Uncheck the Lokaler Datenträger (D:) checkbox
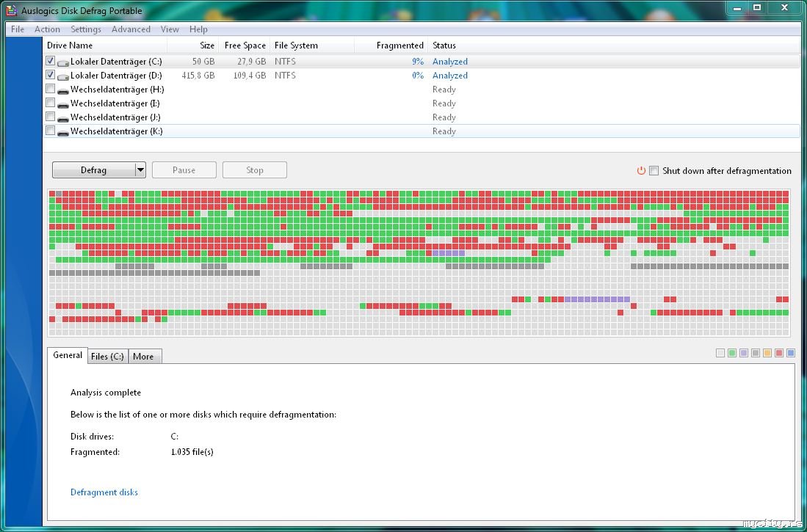Image resolution: width=807 pixels, height=532 pixels. tap(50, 75)
